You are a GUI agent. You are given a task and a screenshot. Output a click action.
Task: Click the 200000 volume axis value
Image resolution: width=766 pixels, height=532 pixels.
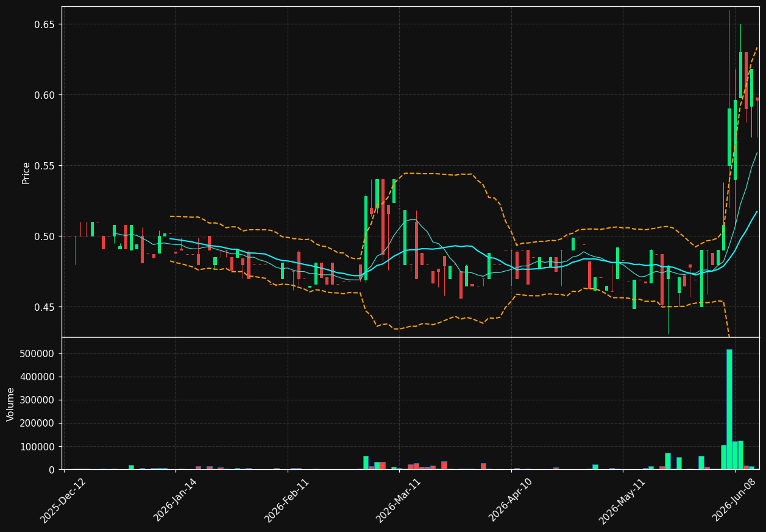coord(38,424)
